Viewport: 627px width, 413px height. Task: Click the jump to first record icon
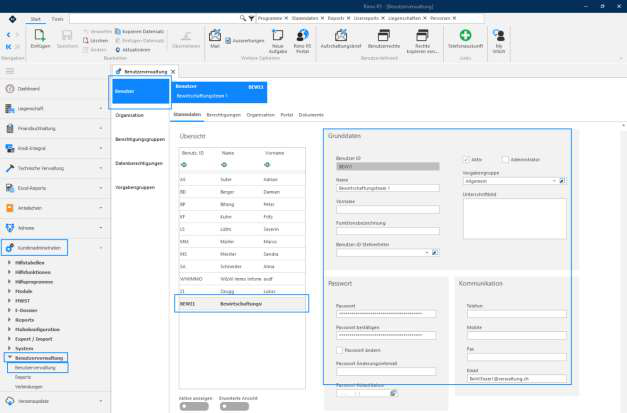8,46
